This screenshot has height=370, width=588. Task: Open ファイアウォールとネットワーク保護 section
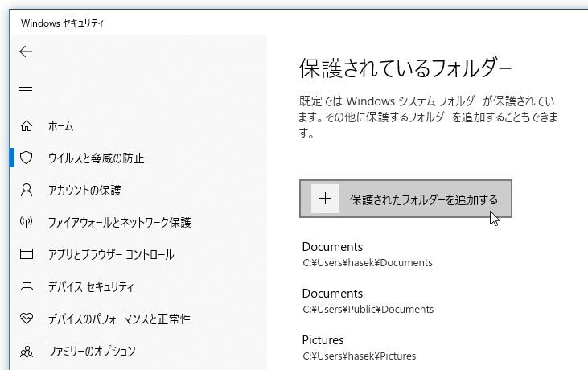point(120,223)
